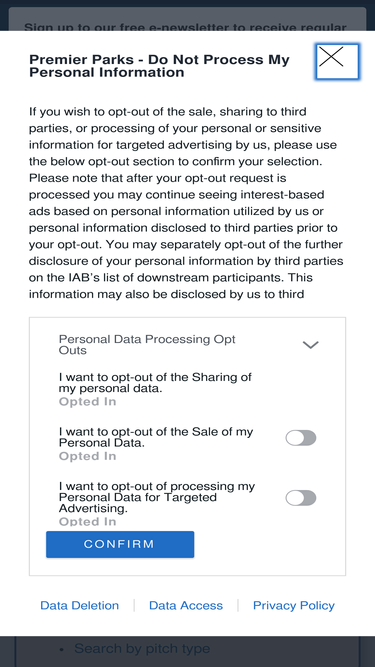
Task: Click the Search by pitch type item
Action: [142, 648]
